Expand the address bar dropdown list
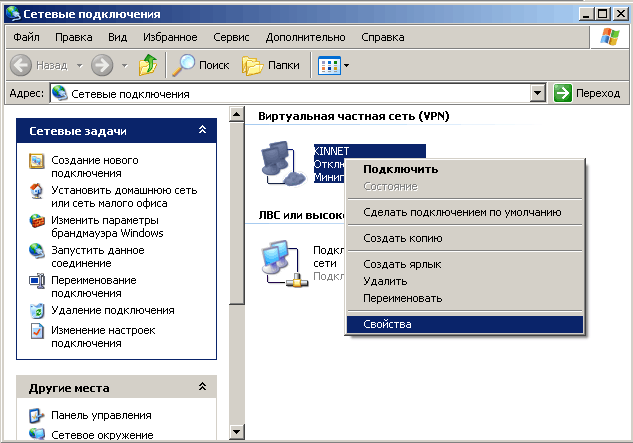 pos(538,93)
